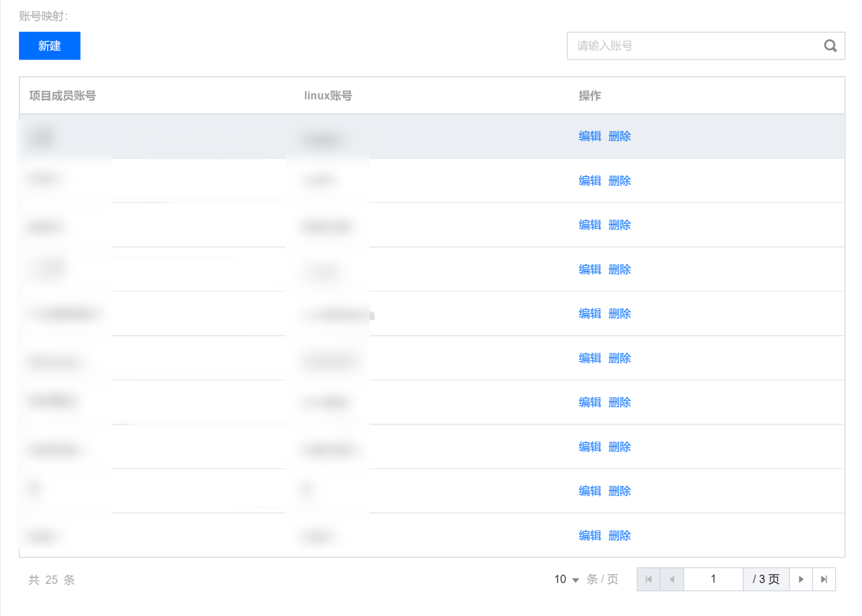Go to the first page of results

648,579
